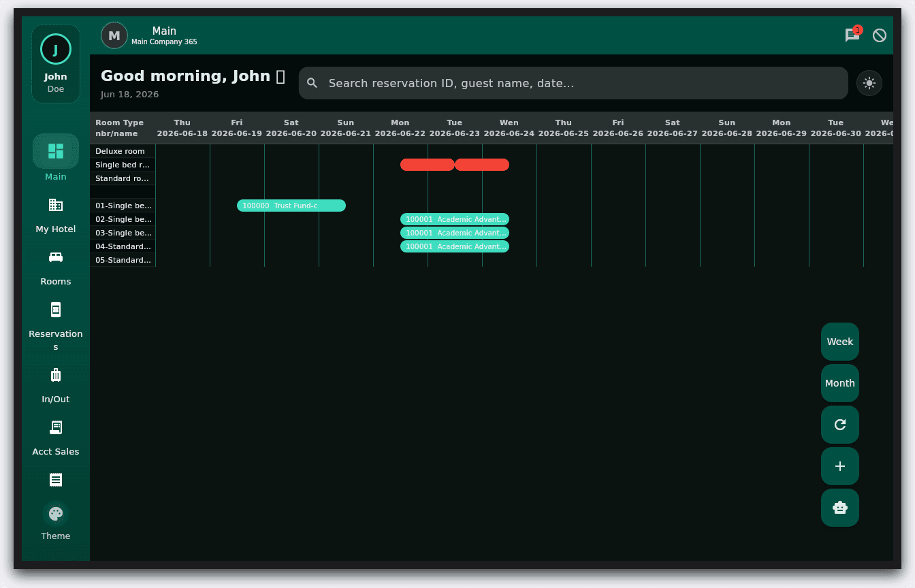Add a new reservation with plus button

(x=840, y=466)
